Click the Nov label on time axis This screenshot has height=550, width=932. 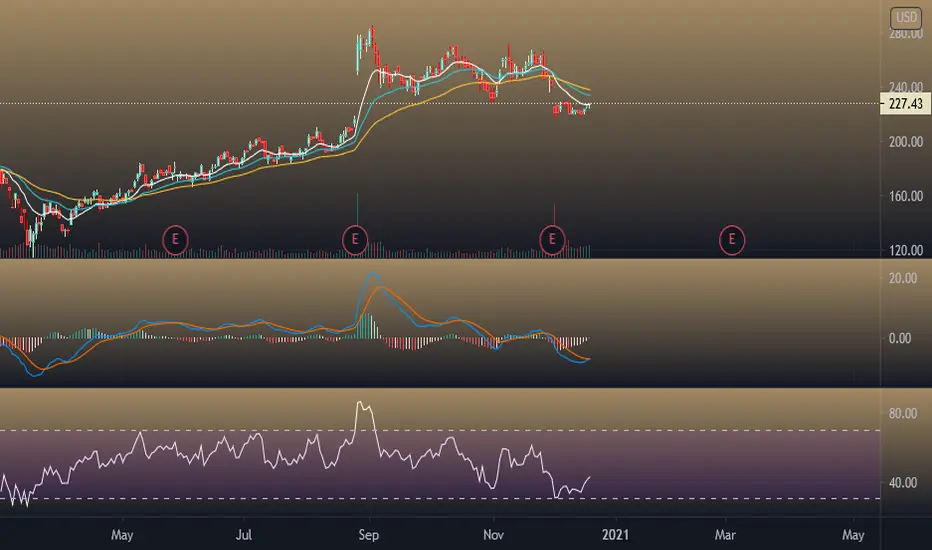click(493, 535)
